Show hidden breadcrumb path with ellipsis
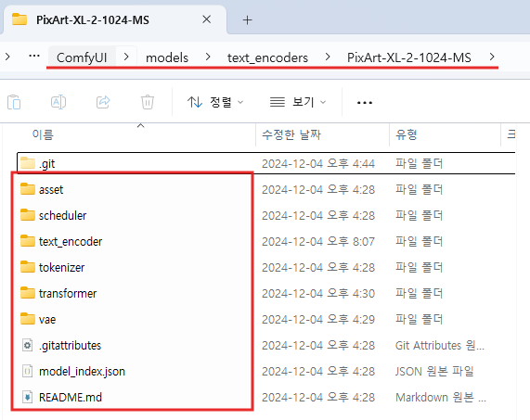 pyautogui.click(x=34, y=57)
